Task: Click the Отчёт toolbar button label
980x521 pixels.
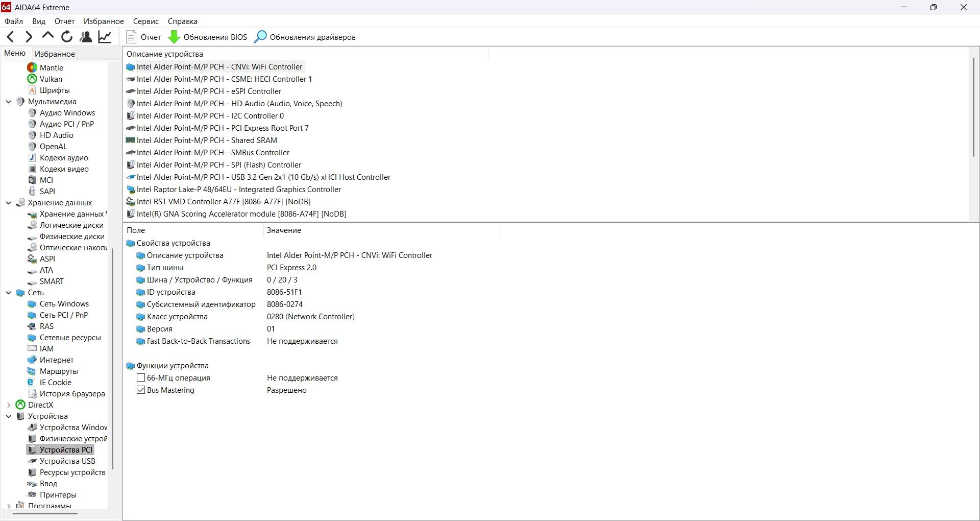Action: tap(151, 37)
